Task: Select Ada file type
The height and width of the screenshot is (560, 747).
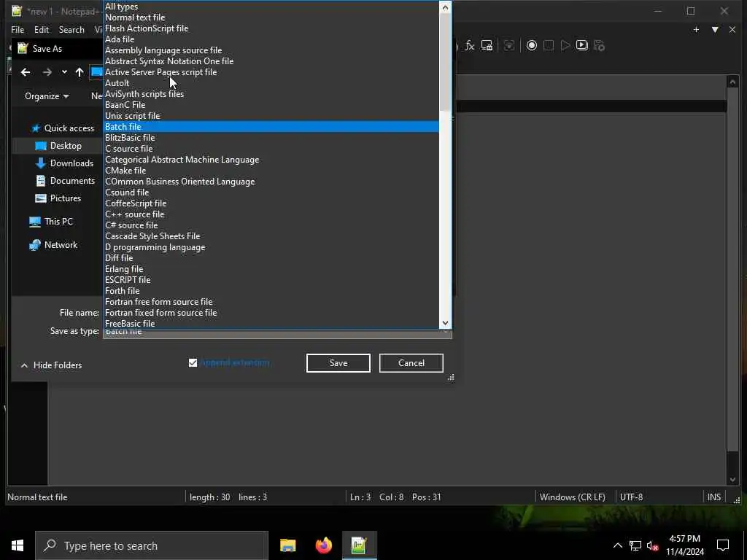Action: (271, 39)
